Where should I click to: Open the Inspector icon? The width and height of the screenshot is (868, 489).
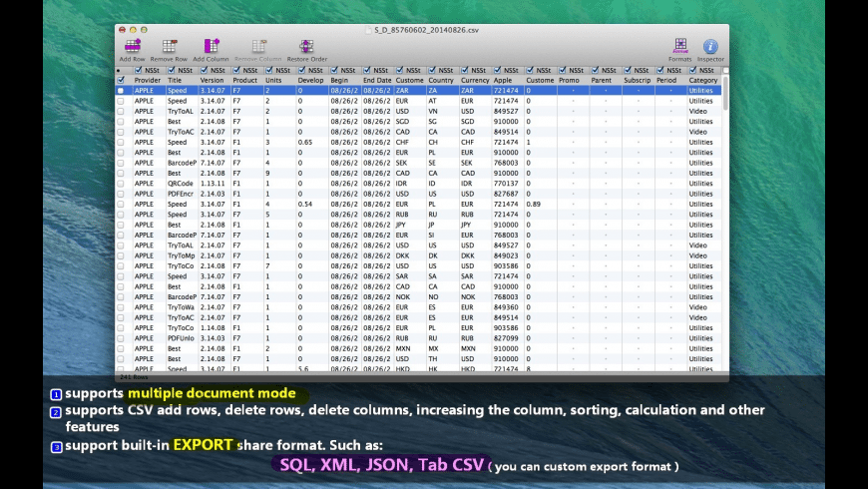[x=710, y=47]
